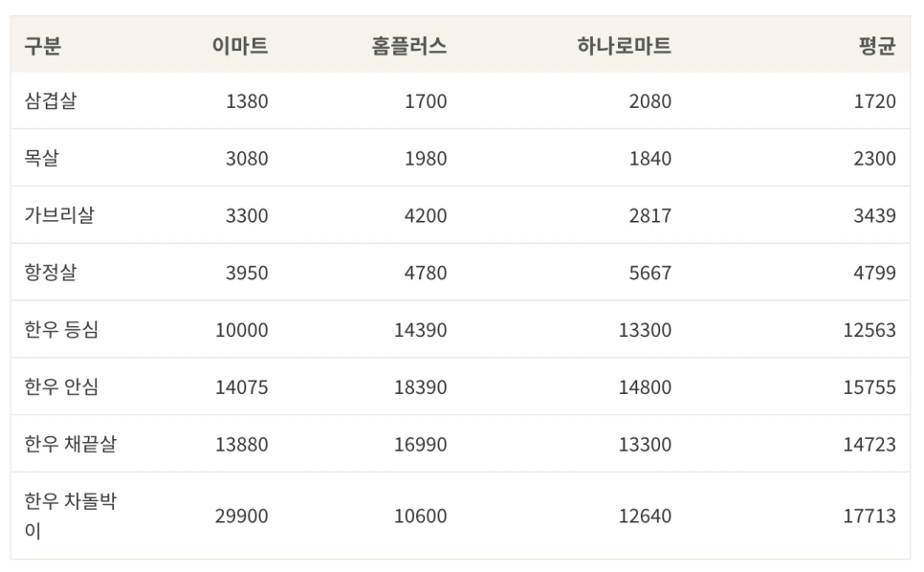This screenshot has width=924, height=572.
Task: Click 홈플러스 가브리살 price 4200
Action: [x=425, y=215]
